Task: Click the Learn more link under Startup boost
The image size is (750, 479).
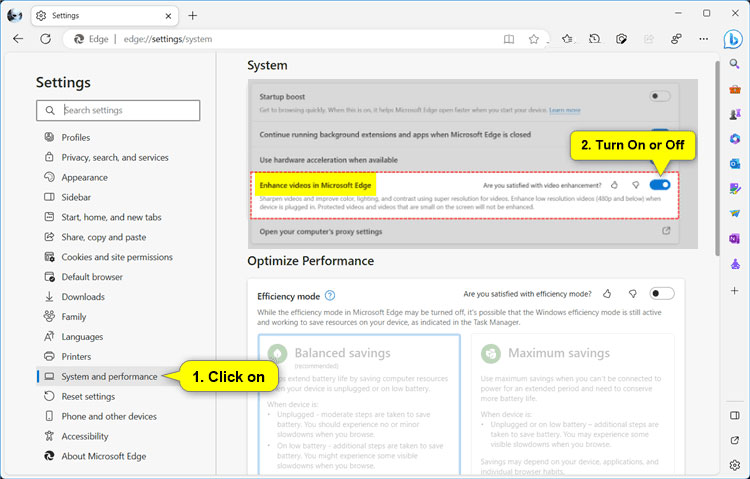Action: point(564,110)
